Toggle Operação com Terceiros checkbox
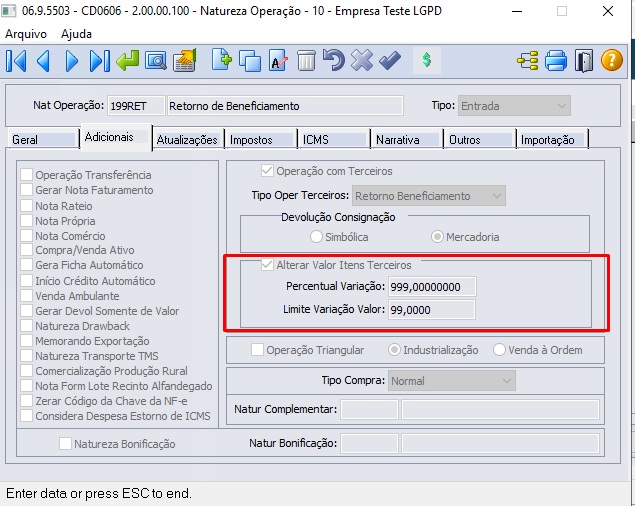Image resolution: width=635 pixels, height=506 pixels. [267, 171]
